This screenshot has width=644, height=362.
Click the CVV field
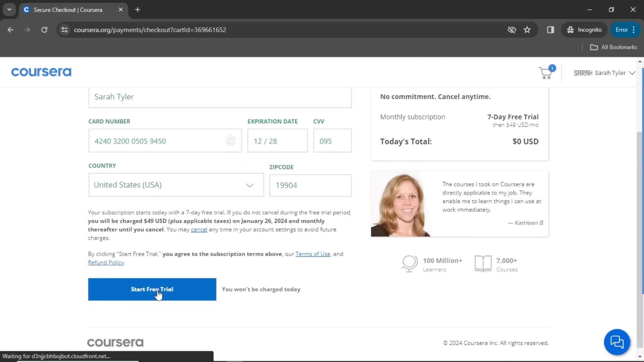tap(332, 141)
